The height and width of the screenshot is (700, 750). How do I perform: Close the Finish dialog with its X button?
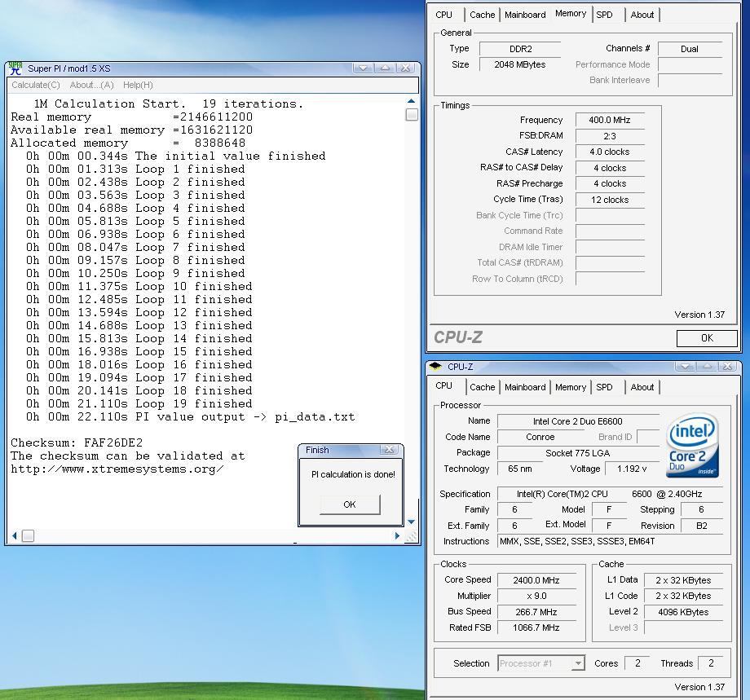coord(390,450)
